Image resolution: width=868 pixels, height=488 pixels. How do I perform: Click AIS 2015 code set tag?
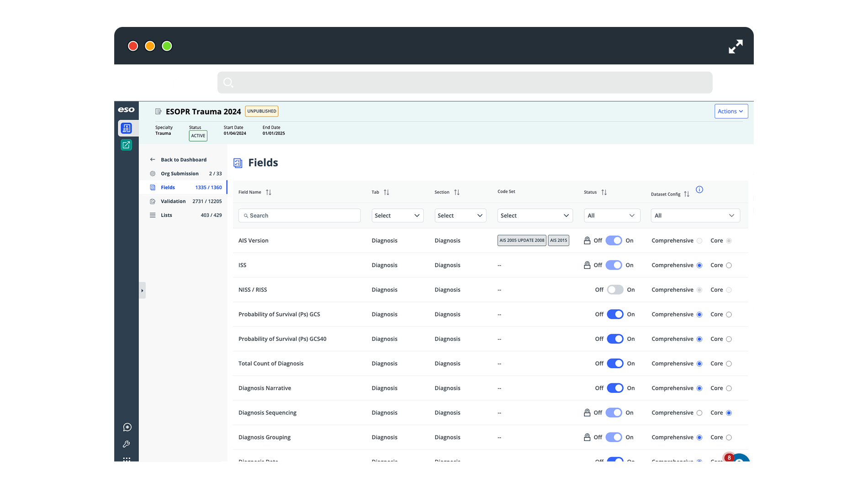click(x=559, y=240)
